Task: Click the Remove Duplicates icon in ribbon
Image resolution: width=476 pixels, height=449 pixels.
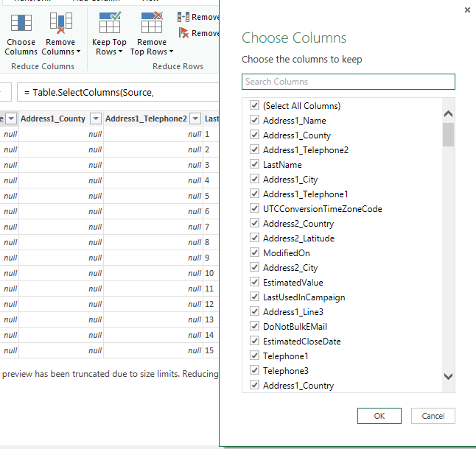Action: (183, 16)
